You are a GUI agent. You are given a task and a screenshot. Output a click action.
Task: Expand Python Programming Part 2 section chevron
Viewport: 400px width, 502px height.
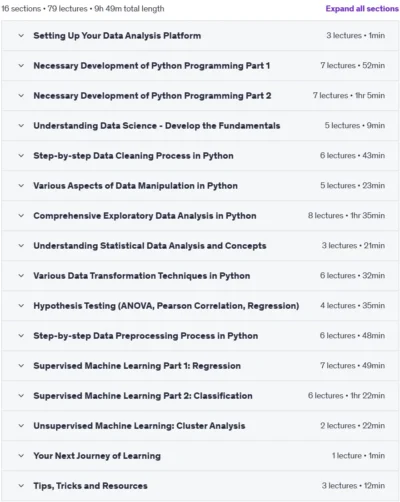tap(21, 95)
